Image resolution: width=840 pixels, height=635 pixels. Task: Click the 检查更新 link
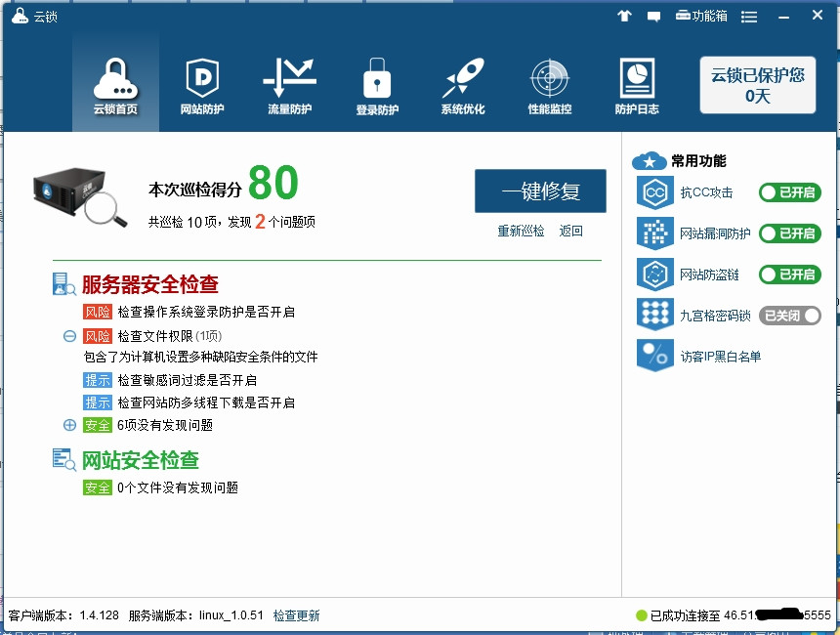click(x=296, y=615)
